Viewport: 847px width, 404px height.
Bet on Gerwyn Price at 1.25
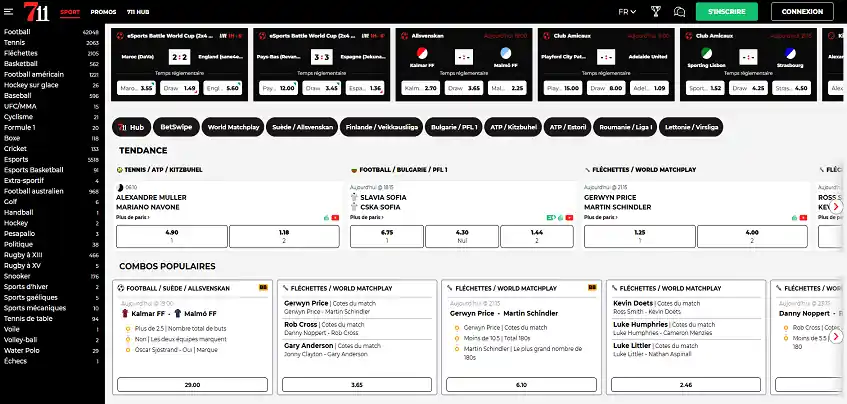pyautogui.click(x=640, y=237)
